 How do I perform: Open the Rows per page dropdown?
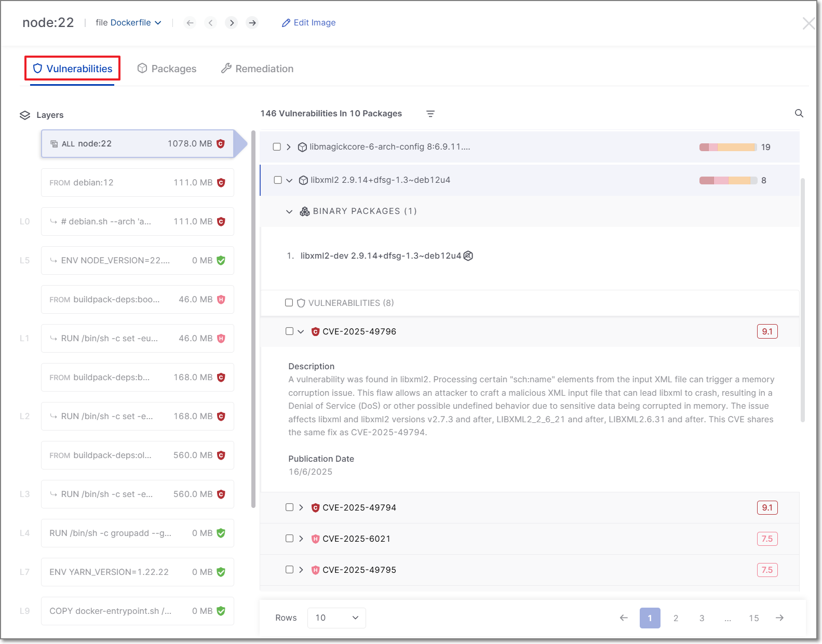point(336,618)
